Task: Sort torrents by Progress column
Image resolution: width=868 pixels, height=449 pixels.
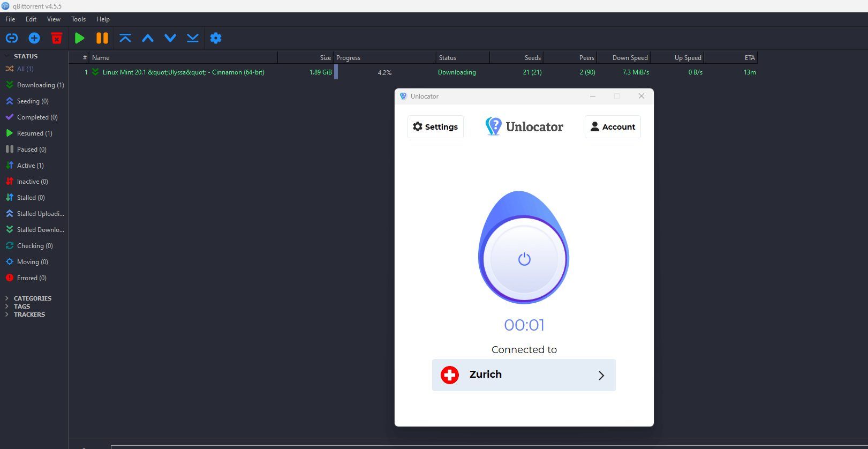Action: pyautogui.click(x=385, y=58)
